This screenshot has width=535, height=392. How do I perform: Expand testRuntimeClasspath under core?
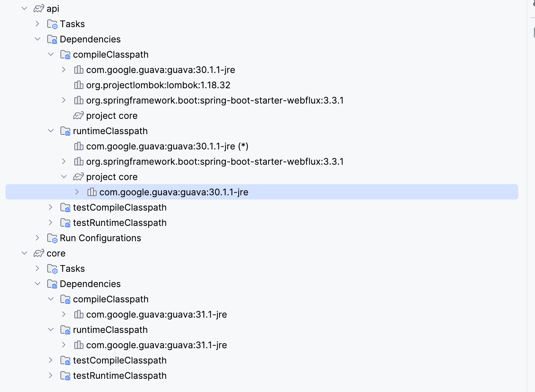tap(51, 375)
